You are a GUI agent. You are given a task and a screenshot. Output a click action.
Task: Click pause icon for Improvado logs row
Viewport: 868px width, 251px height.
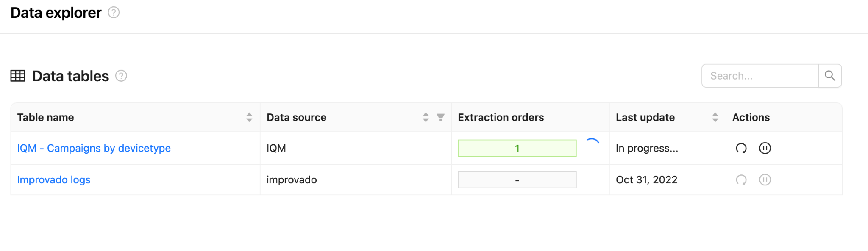click(x=765, y=180)
